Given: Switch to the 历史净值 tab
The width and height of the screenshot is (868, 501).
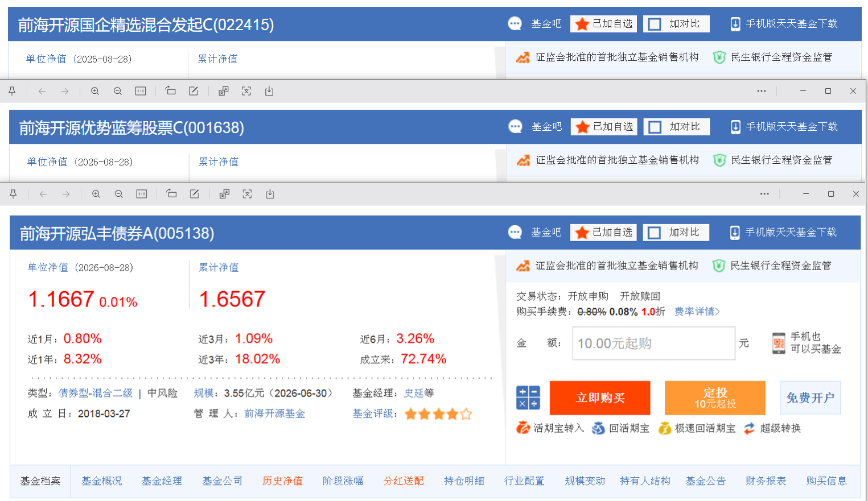Looking at the screenshot, I should coord(282,481).
